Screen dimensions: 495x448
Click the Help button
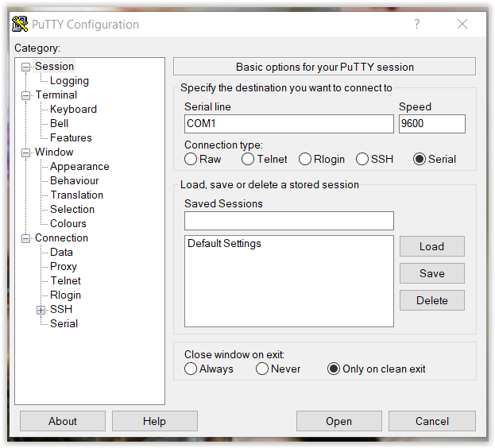(155, 421)
